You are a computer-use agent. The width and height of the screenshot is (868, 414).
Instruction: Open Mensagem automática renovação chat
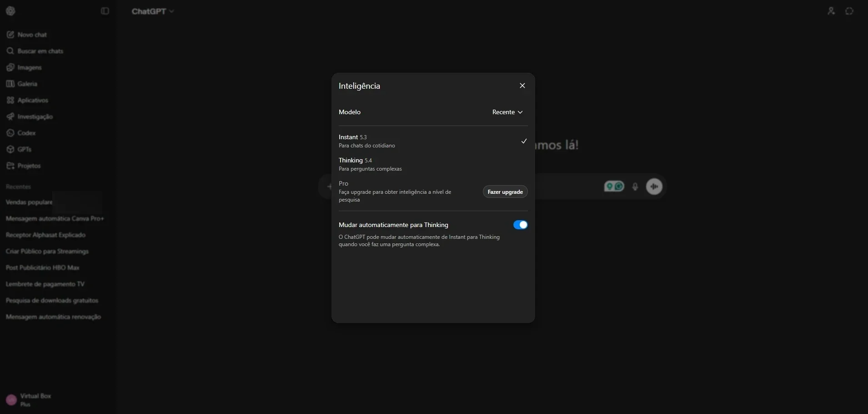tap(53, 317)
